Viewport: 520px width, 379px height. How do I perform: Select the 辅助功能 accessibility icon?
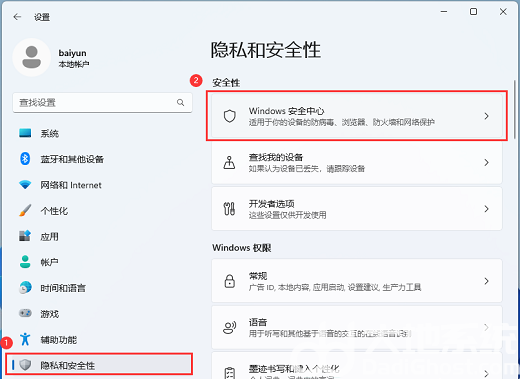click(x=25, y=339)
